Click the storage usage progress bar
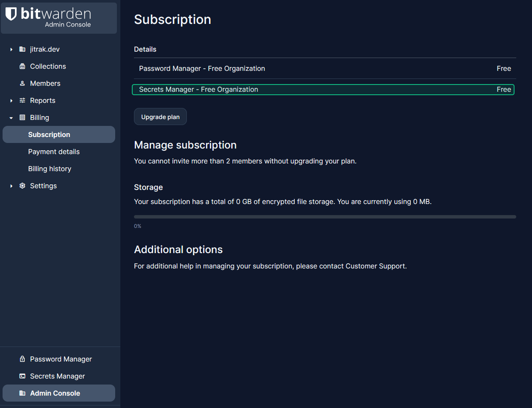The width and height of the screenshot is (532, 408). 325,217
